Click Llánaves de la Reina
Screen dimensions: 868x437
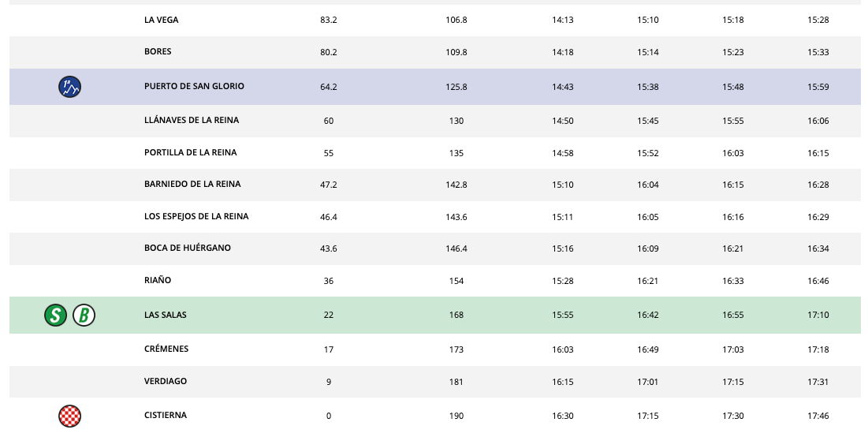tap(192, 121)
